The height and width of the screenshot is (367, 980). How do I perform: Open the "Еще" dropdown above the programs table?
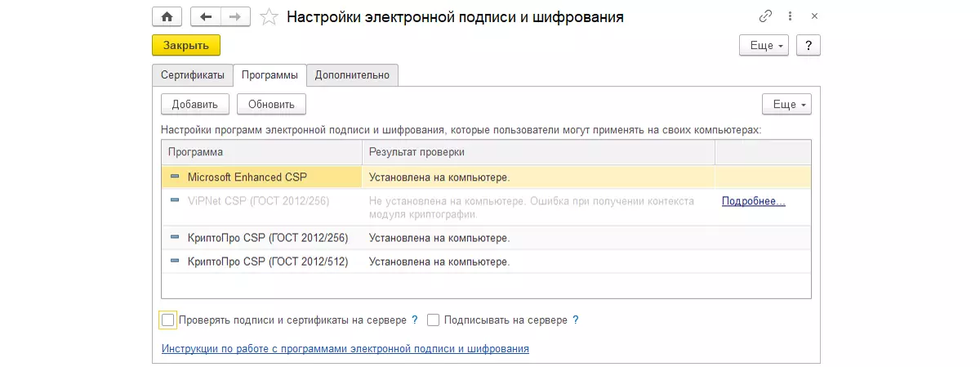pos(786,104)
